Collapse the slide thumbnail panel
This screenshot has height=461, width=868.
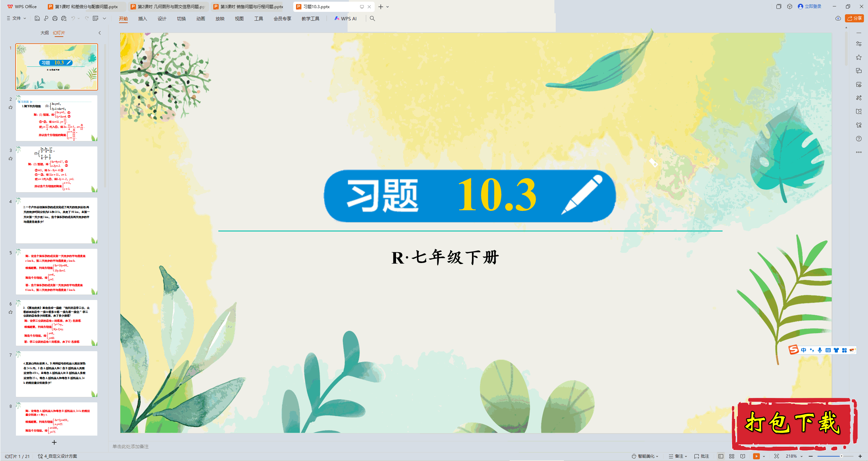[100, 33]
